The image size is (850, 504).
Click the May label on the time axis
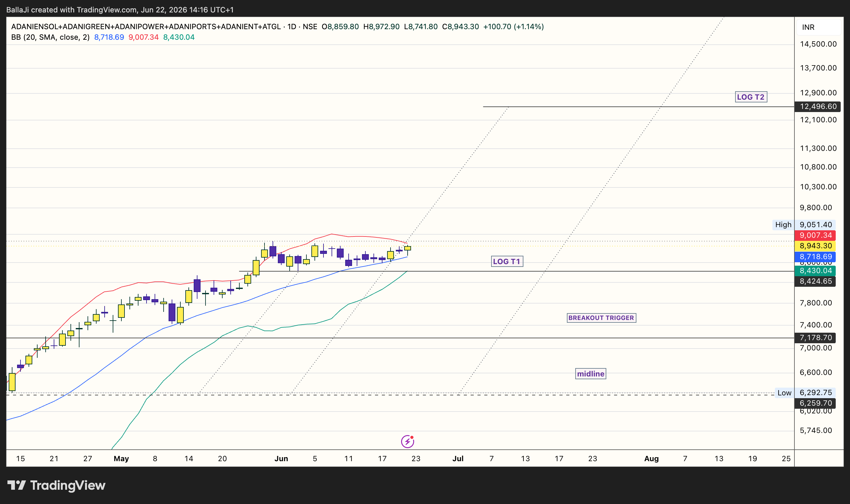pos(121,458)
